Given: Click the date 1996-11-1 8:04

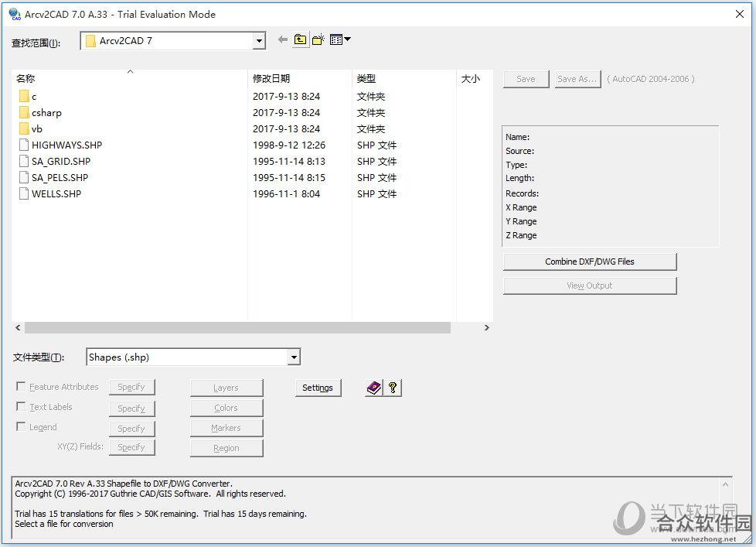Looking at the screenshot, I should (286, 194).
